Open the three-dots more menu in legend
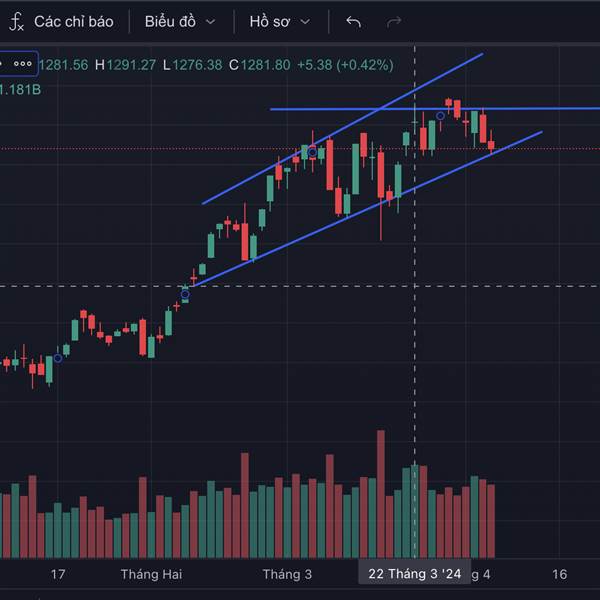600x600 pixels. pyautogui.click(x=23, y=64)
